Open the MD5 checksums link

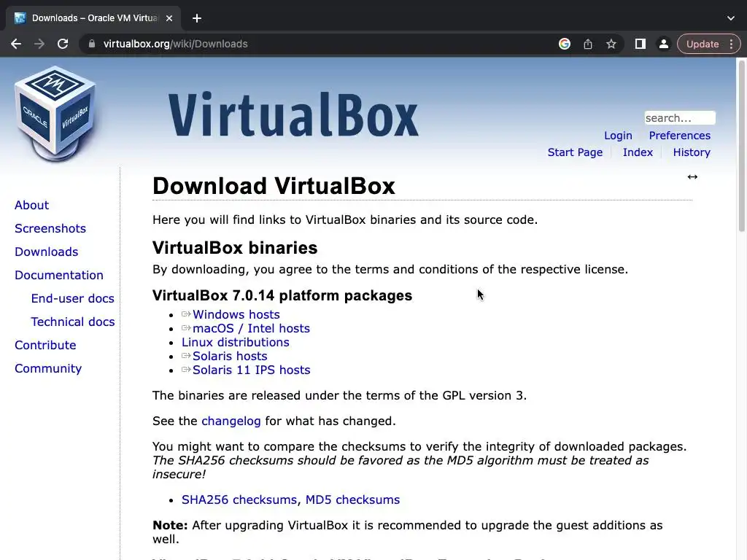pyautogui.click(x=352, y=499)
